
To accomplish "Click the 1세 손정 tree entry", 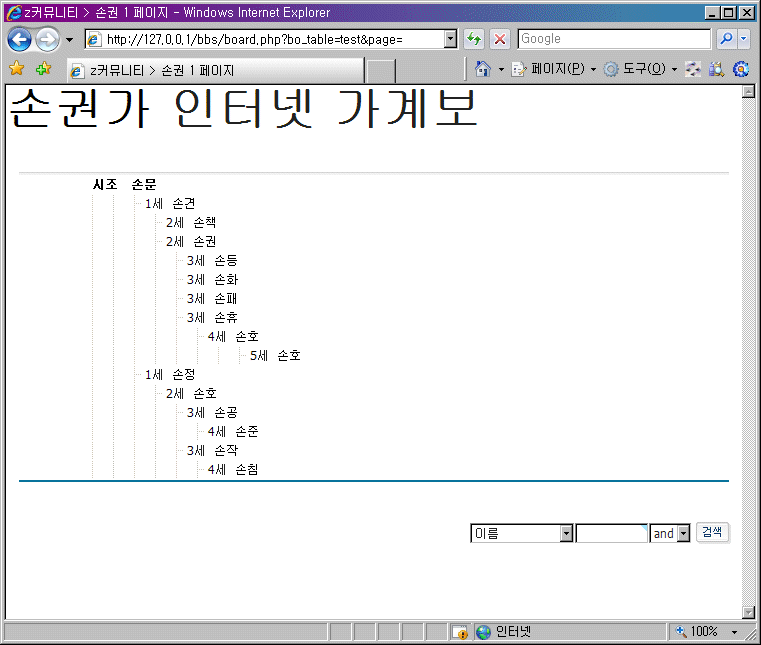I will tap(170, 374).
